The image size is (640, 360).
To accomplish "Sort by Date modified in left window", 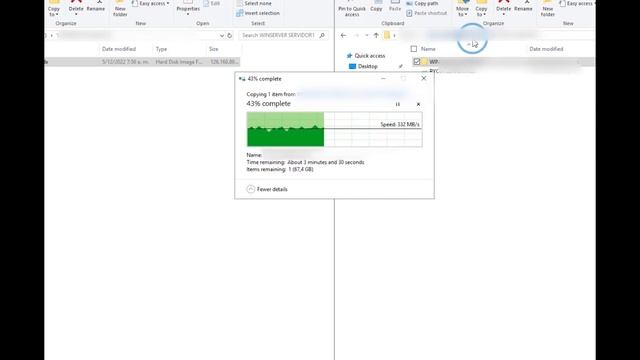I will (119, 49).
